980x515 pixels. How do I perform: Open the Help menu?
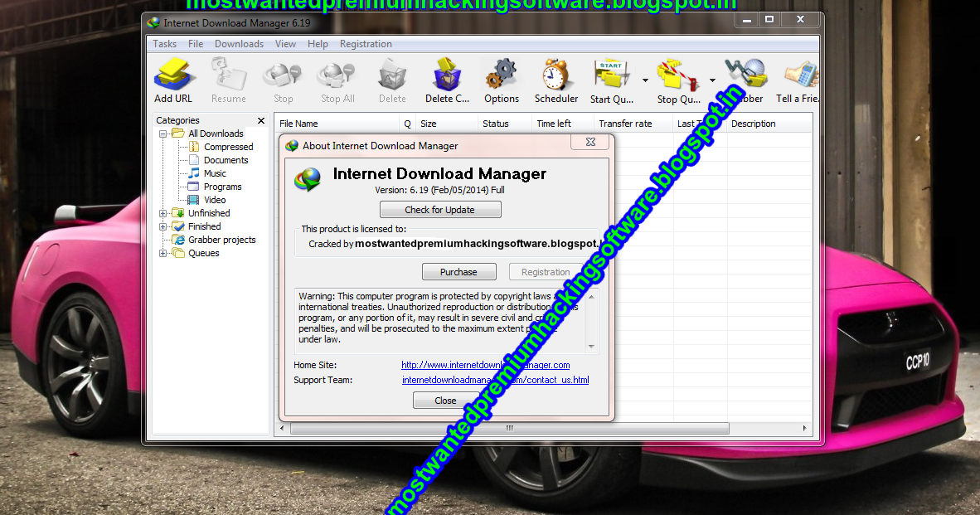(x=318, y=44)
